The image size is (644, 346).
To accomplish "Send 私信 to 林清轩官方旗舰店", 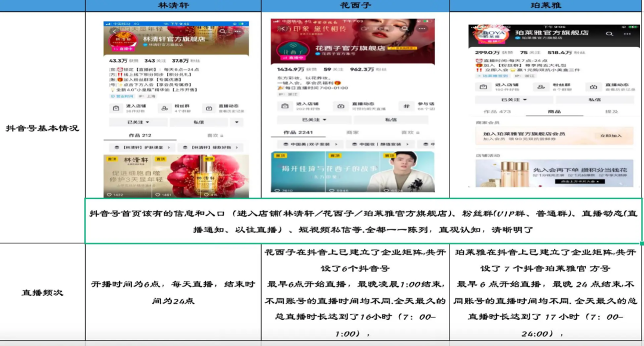I will [x=199, y=122].
